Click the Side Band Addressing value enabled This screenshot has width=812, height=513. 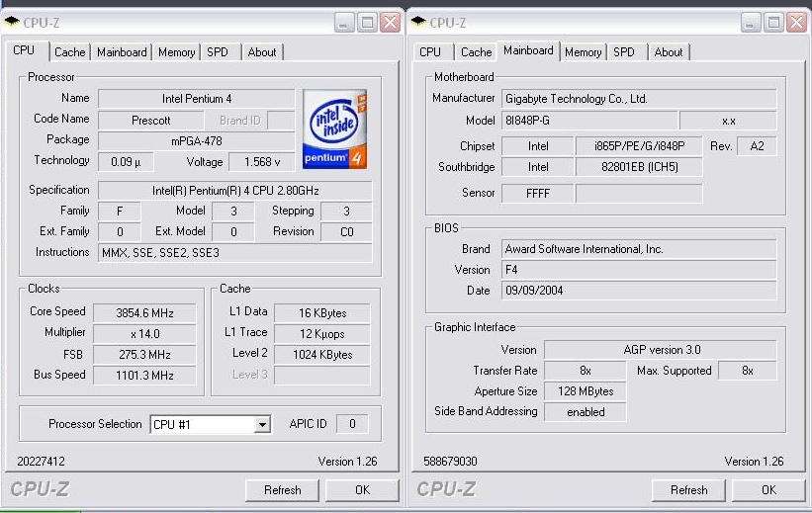click(x=586, y=412)
